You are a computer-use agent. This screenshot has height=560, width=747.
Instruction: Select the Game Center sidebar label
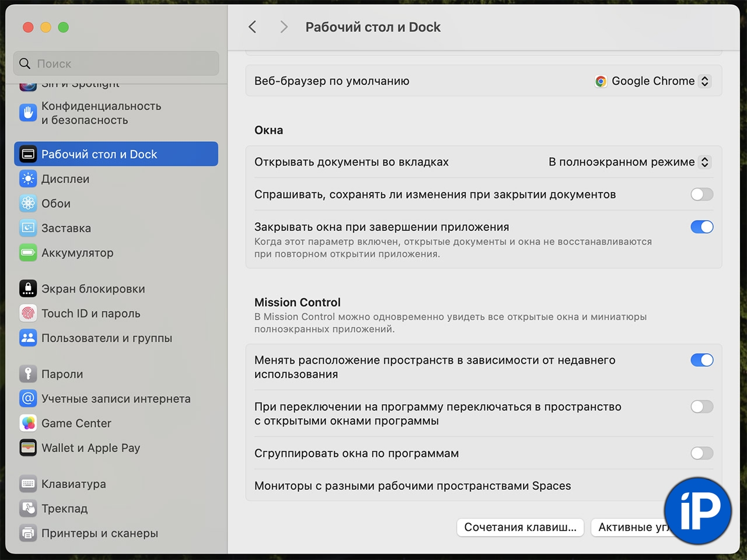pos(76,423)
